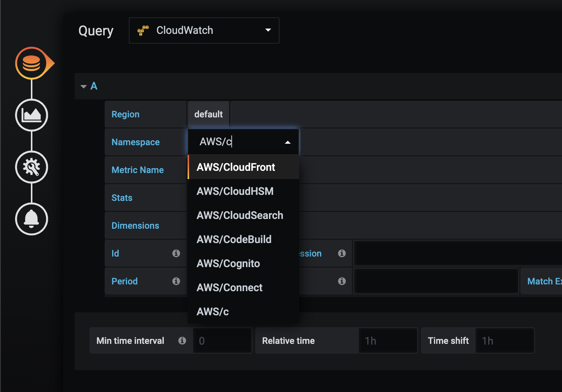The width and height of the screenshot is (562, 392).
Task: Open the CloudWatch datasource dropdown
Action: point(268,30)
